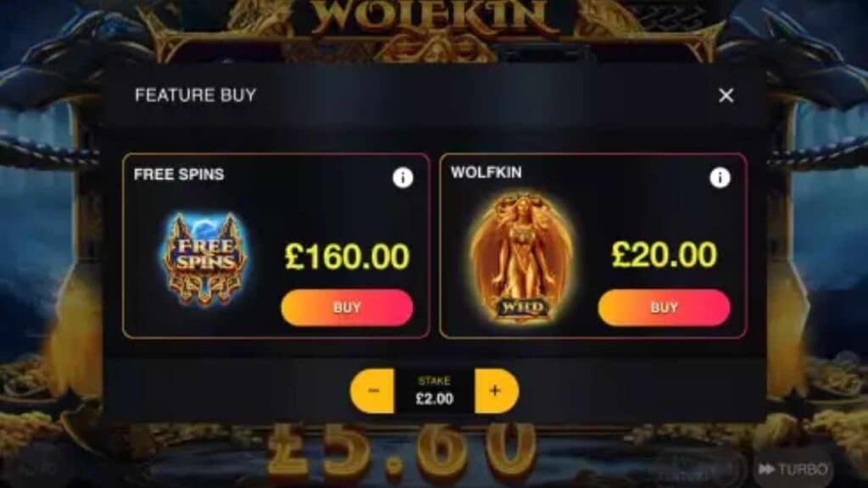Toggle Turbo mode
This screenshot has width=868, height=488.
pyautogui.click(x=793, y=469)
